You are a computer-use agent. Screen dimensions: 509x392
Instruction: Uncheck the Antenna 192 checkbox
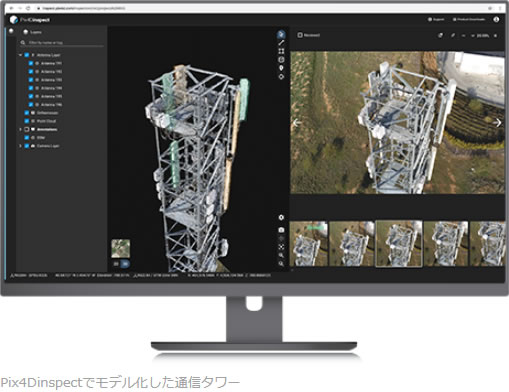pyautogui.click(x=31, y=72)
